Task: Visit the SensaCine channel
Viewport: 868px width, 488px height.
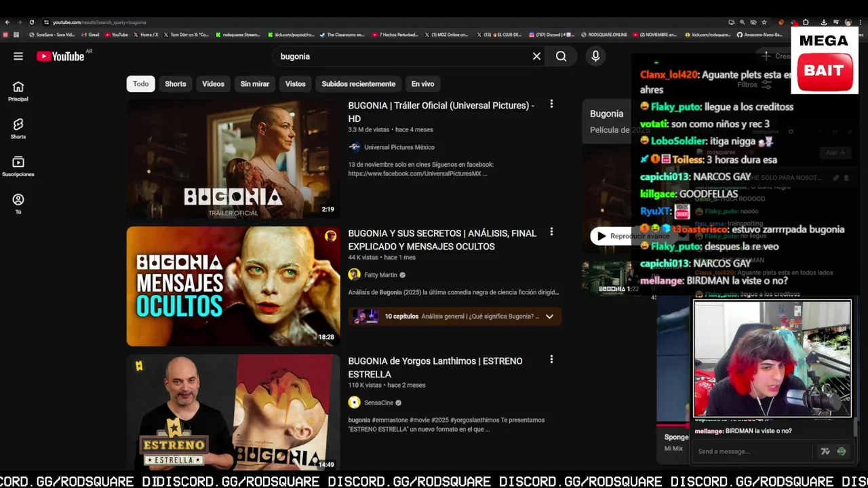Action: click(378, 403)
